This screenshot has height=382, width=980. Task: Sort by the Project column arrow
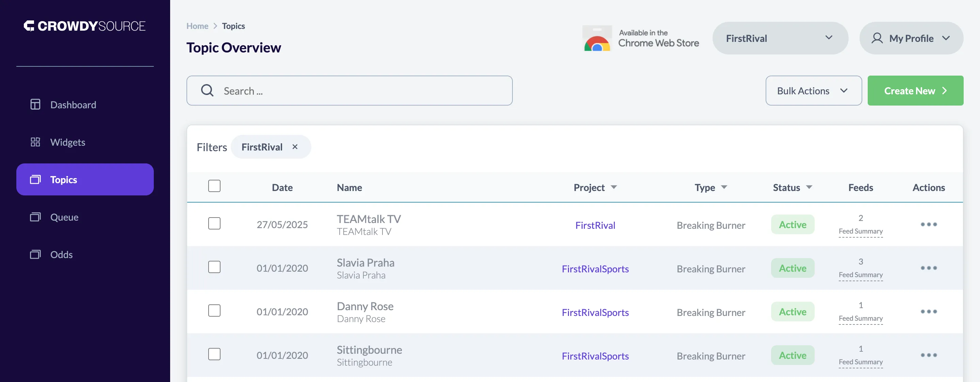pyautogui.click(x=615, y=187)
